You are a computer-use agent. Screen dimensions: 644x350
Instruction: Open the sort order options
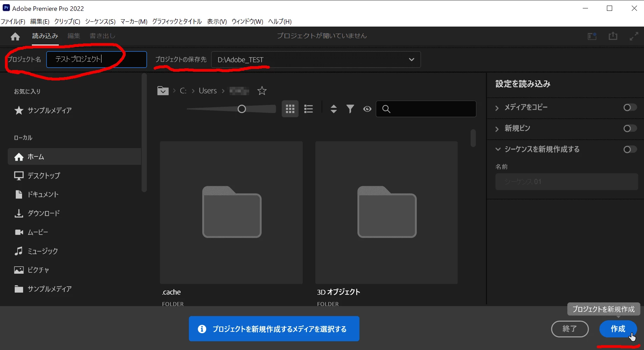tap(334, 109)
